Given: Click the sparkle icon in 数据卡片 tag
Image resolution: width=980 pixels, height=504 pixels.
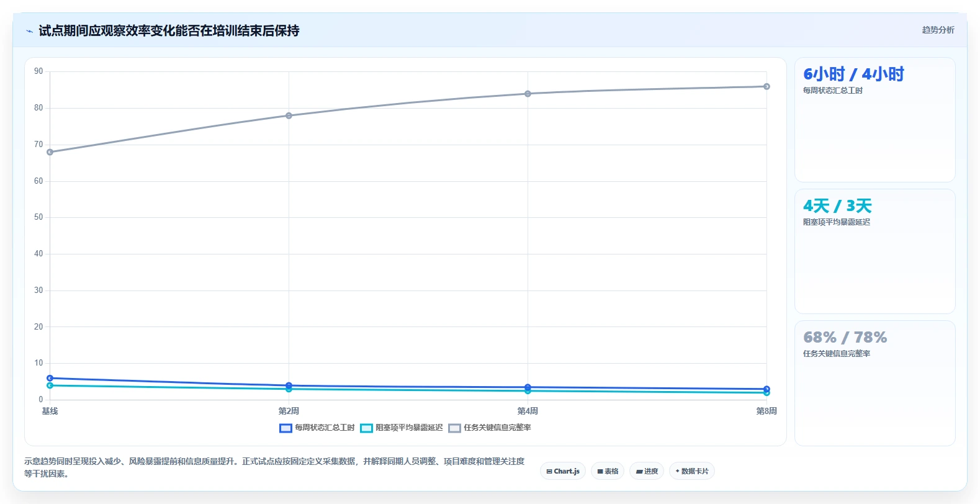Looking at the screenshot, I should coord(677,471).
